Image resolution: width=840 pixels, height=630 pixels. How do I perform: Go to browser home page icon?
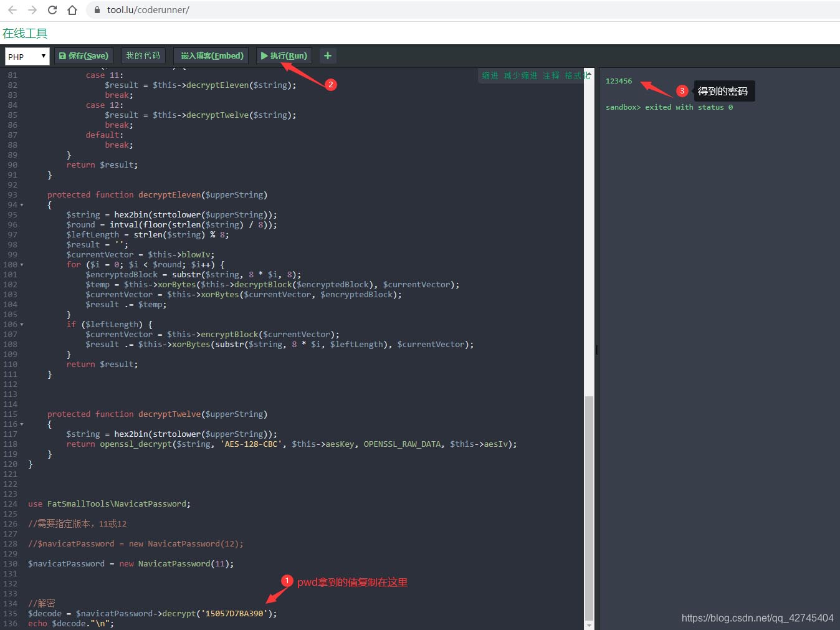pos(72,10)
